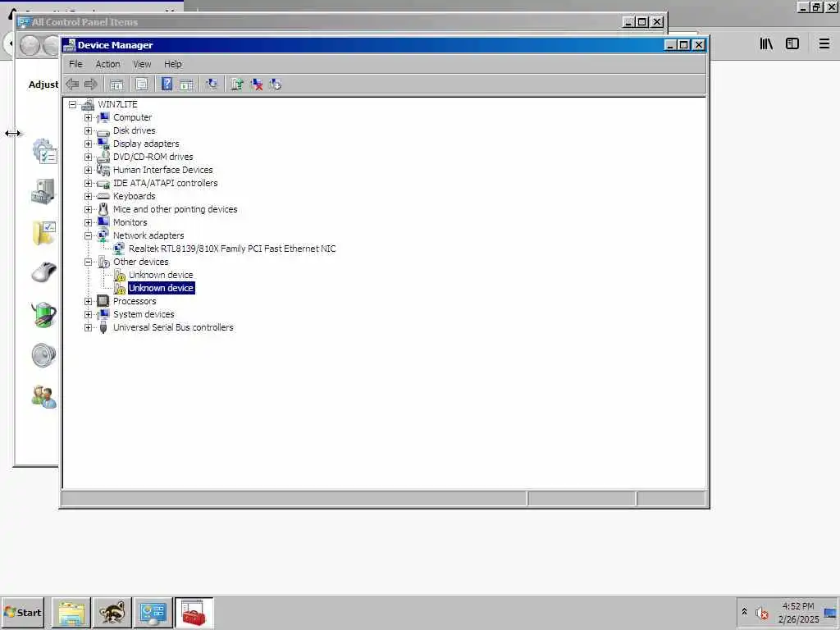Select the Display adapters label
The height and width of the screenshot is (630, 840).
pos(146,144)
